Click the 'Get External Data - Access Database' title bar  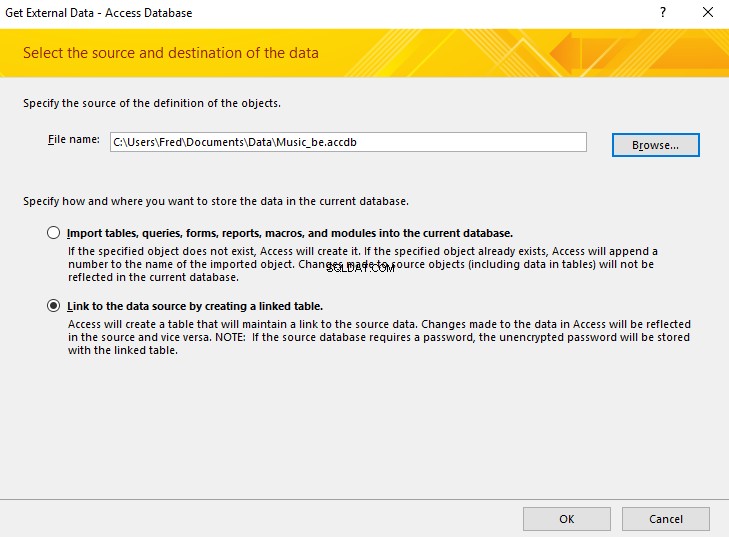(x=99, y=13)
